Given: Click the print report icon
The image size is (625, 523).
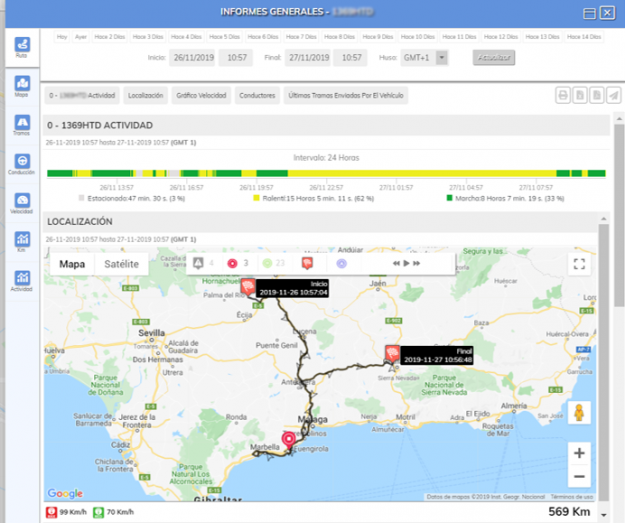Looking at the screenshot, I should click(564, 96).
